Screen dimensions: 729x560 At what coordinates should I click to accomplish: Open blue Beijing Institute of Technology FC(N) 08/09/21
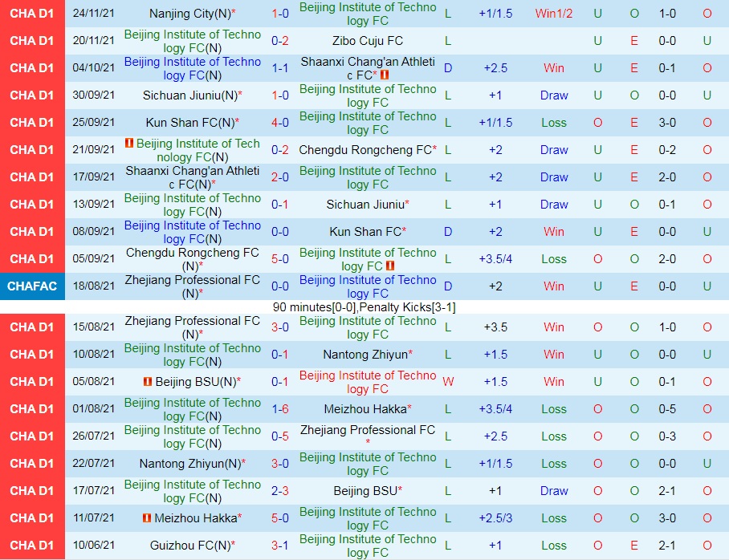click(192, 231)
